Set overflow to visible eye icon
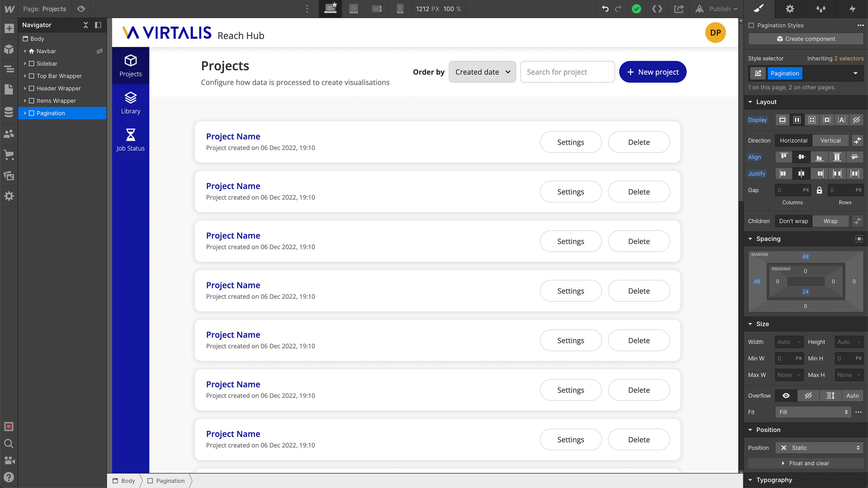Image resolution: width=868 pixels, height=488 pixels. click(x=786, y=396)
